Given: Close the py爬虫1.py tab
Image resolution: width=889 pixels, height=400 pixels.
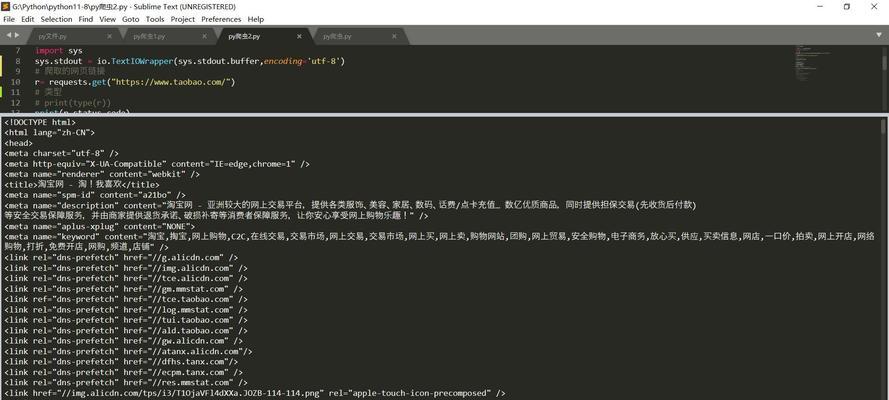Looking at the screenshot, I should 205,36.
